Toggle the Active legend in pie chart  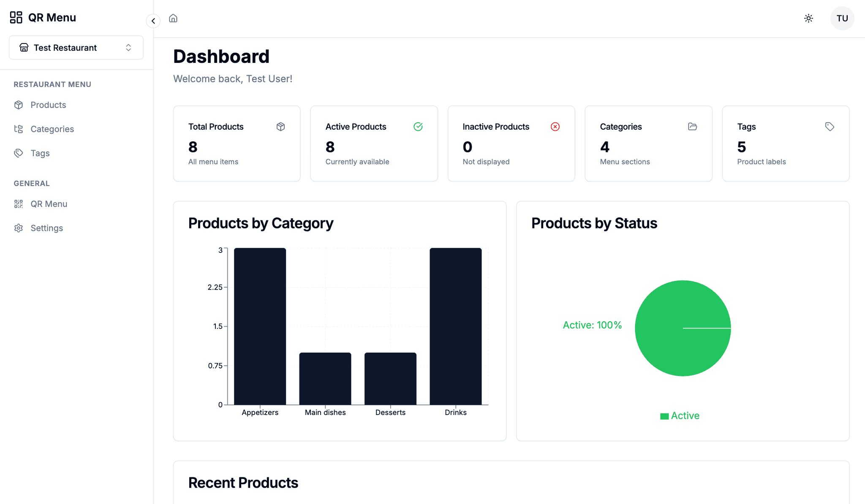(x=679, y=415)
